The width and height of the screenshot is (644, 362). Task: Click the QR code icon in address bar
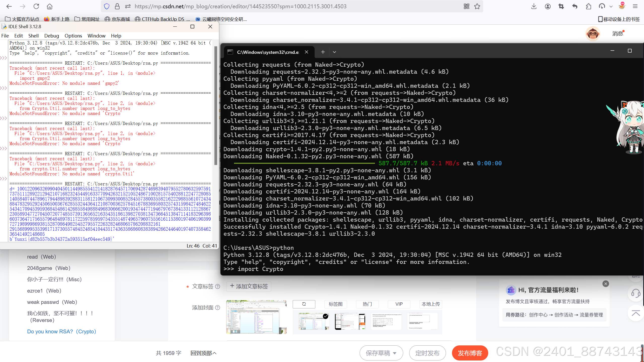click(466, 6)
